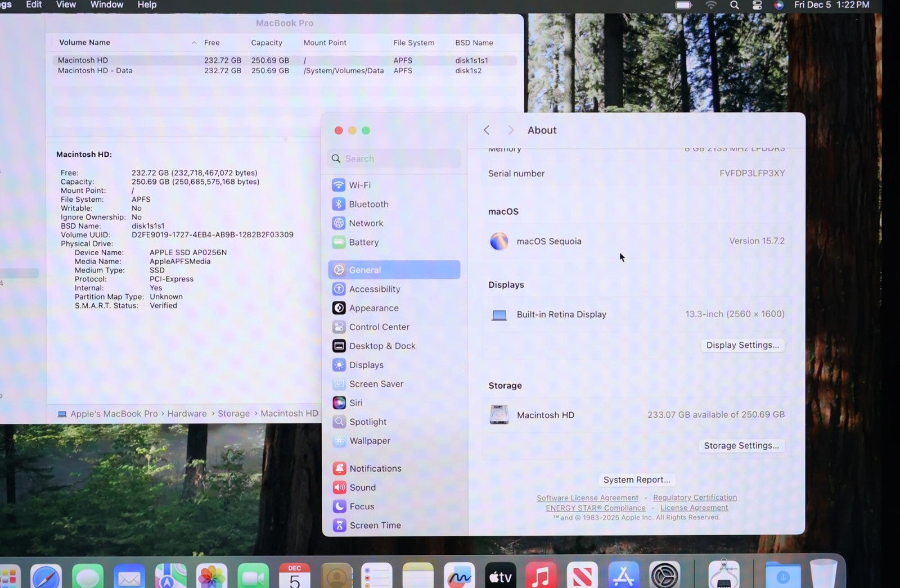Image resolution: width=900 pixels, height=588 pixels.
Task: Click the Display Settings button
Action: click(742, 345)
